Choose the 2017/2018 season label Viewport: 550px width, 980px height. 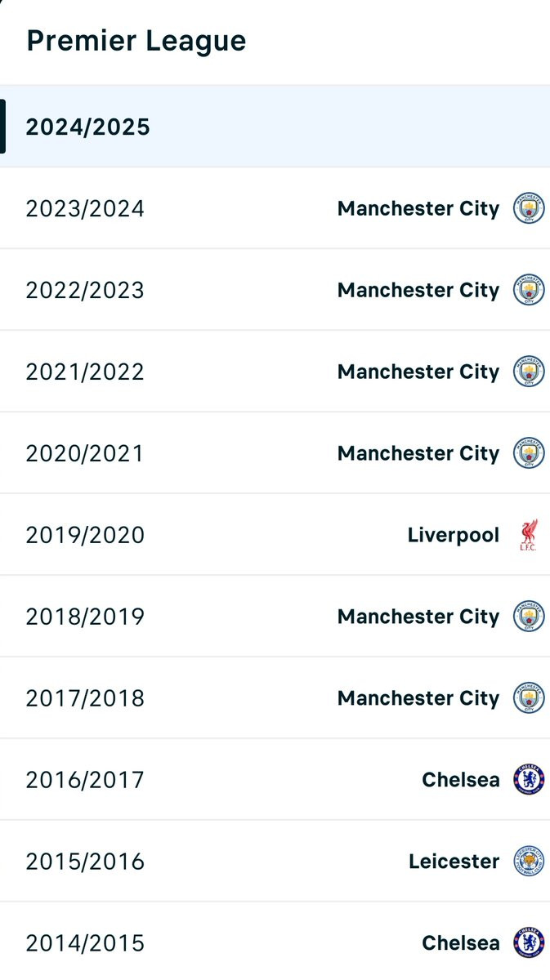click(x=85, y=699)
